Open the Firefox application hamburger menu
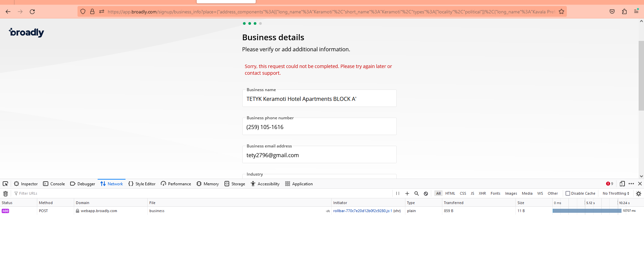The height and width of the screenshot is (255, 644). (636, 12)
